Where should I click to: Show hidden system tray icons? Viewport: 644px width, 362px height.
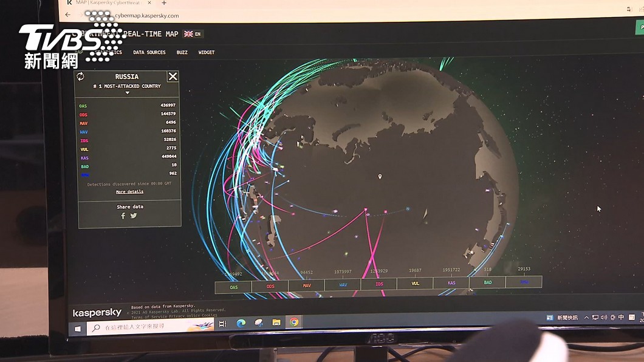click(x=586, y=317)
